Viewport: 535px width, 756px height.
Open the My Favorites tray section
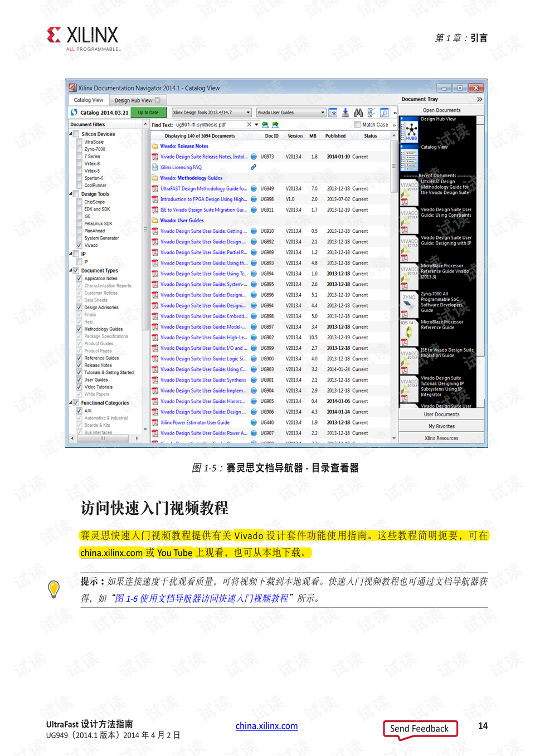click(441, 426)
